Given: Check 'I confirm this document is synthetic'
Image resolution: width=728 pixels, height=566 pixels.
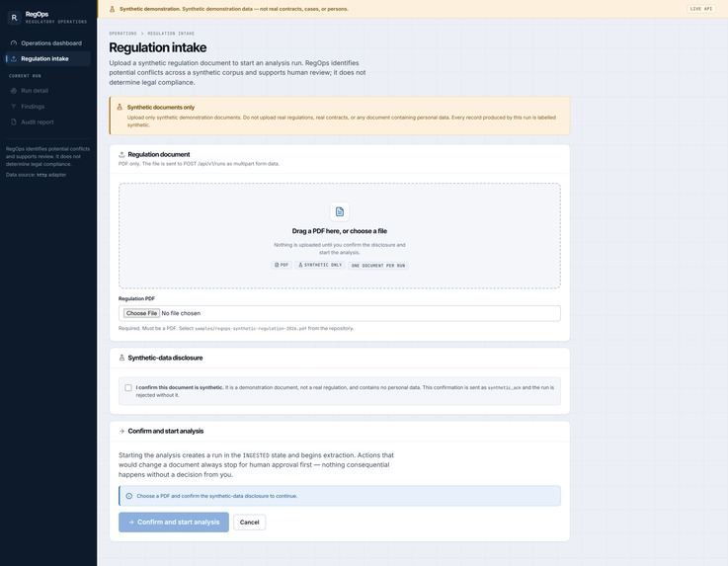Looking at the screenshot, I should pyautogui.click(x=128, y=387).
